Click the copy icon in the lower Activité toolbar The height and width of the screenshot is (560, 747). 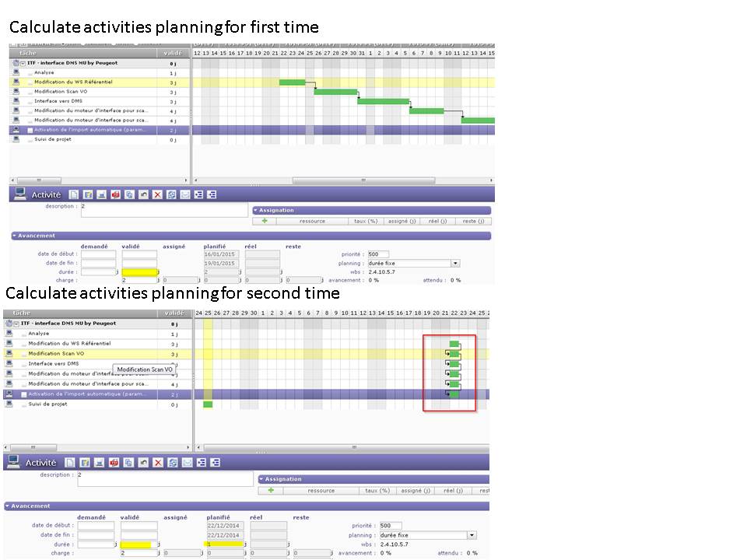[x=129, y=463]
